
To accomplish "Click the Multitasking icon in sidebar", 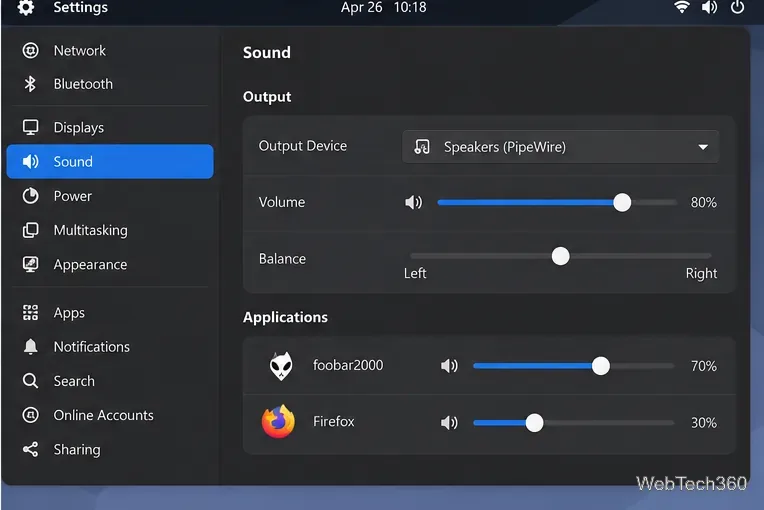I will tap(30, 230).
